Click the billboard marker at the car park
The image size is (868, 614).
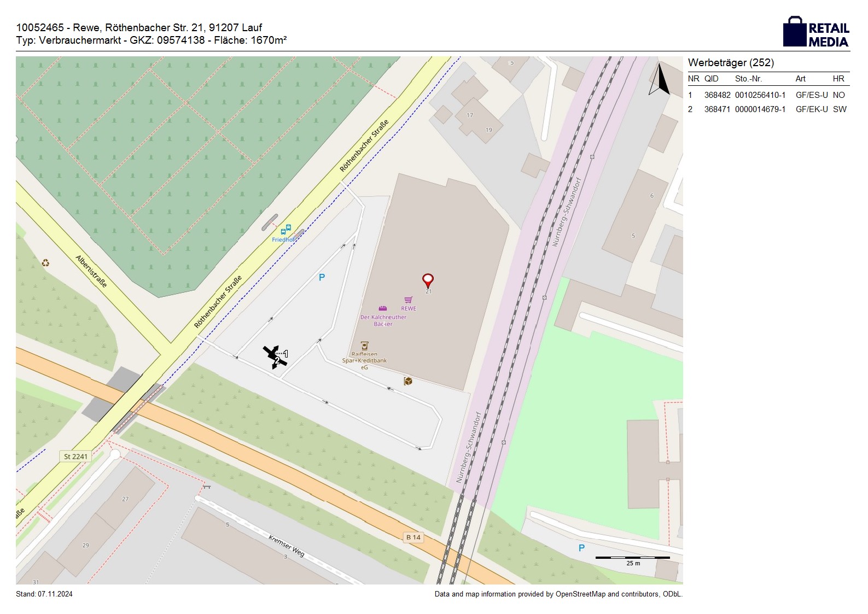pos(276,356)
